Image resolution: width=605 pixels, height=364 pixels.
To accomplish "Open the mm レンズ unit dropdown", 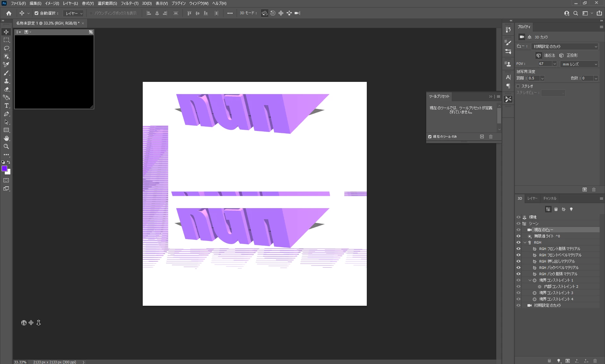I will click(x=579, y=64).
